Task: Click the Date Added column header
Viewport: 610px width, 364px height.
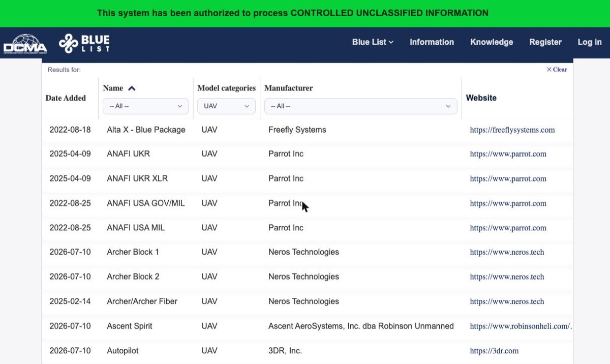Action: tap(66, 98)
